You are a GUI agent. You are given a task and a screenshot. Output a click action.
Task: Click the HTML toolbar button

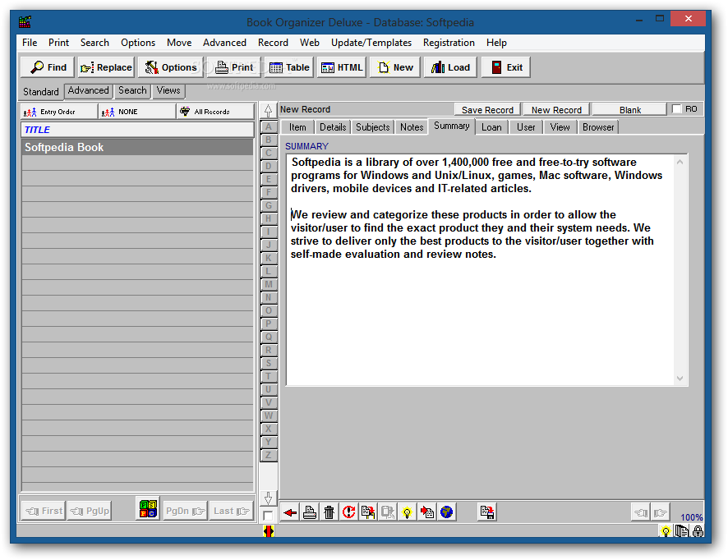[342, 67]
